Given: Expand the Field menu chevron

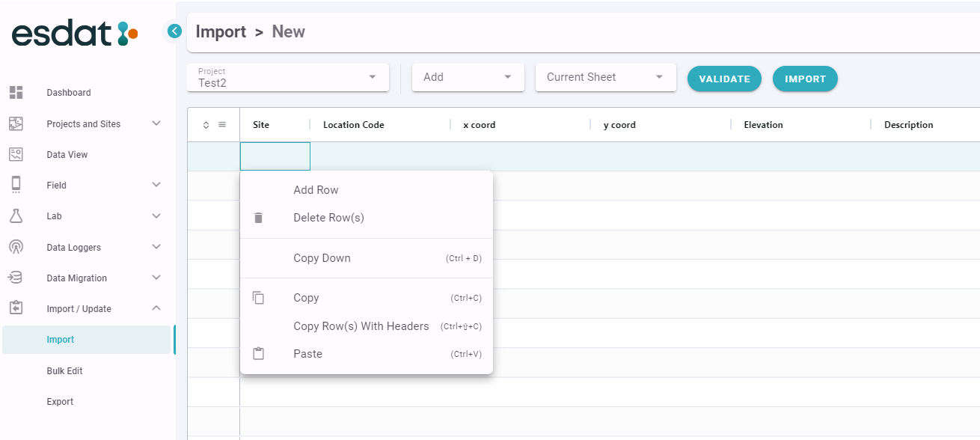Looking at the screenshot, I should click(156, 185).
